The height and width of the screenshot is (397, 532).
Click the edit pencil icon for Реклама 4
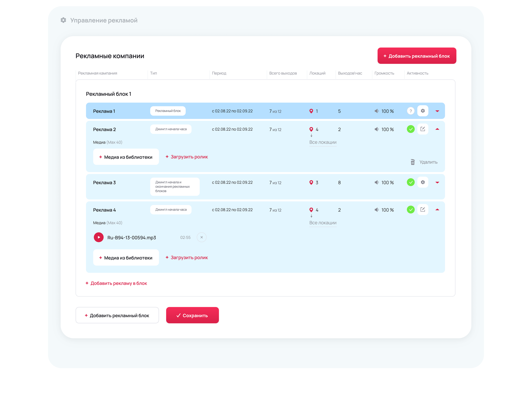[x=422, y=210]
